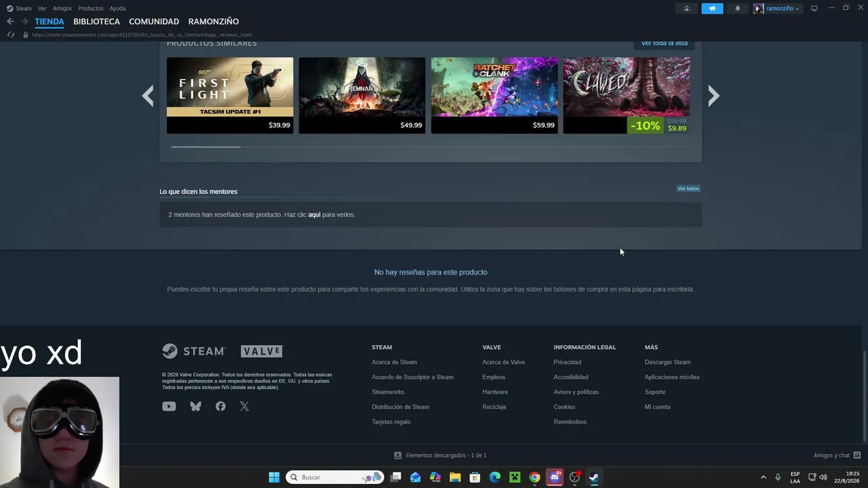868x488 pixels.
Task: Open Microsoft 365 Copilot from the taskbar
Action: pos(435,477)
